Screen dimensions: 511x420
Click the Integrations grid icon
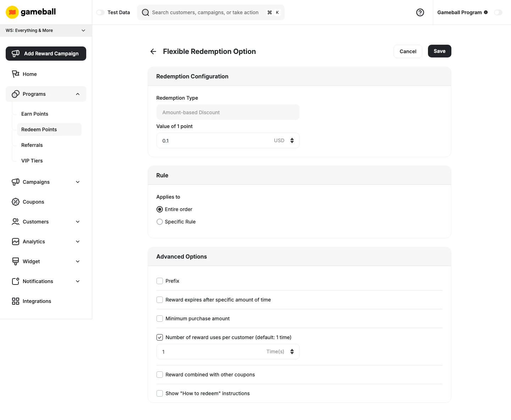click(x=15, y=301)
